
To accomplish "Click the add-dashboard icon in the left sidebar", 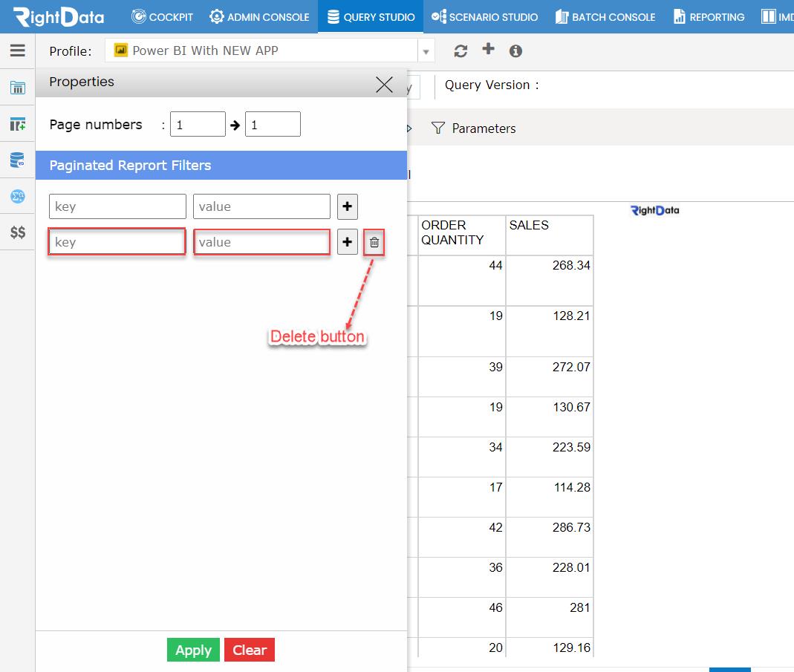I will click(18, 123).
